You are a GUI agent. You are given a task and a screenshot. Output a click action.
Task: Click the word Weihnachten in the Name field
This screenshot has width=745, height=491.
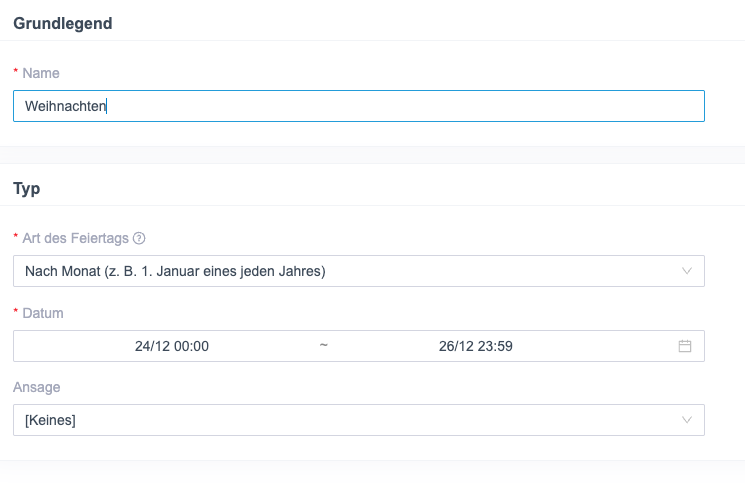[x=65, y=106]
